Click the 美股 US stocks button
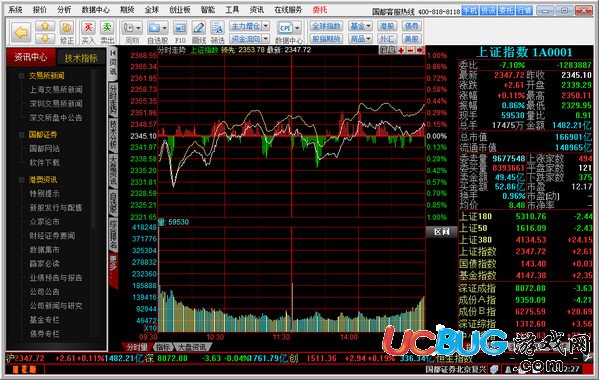Image resolution: width=599 pixels, height=380 pixels. tap(411, 38)
